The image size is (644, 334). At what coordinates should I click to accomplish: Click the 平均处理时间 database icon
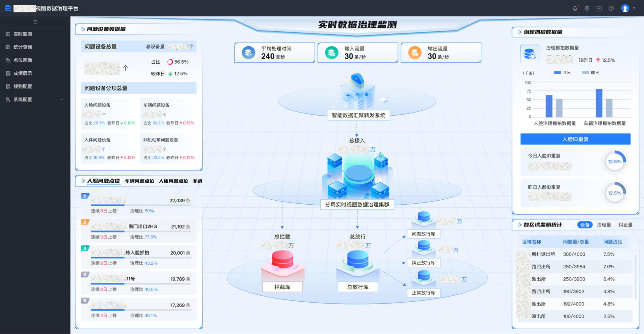249,53
